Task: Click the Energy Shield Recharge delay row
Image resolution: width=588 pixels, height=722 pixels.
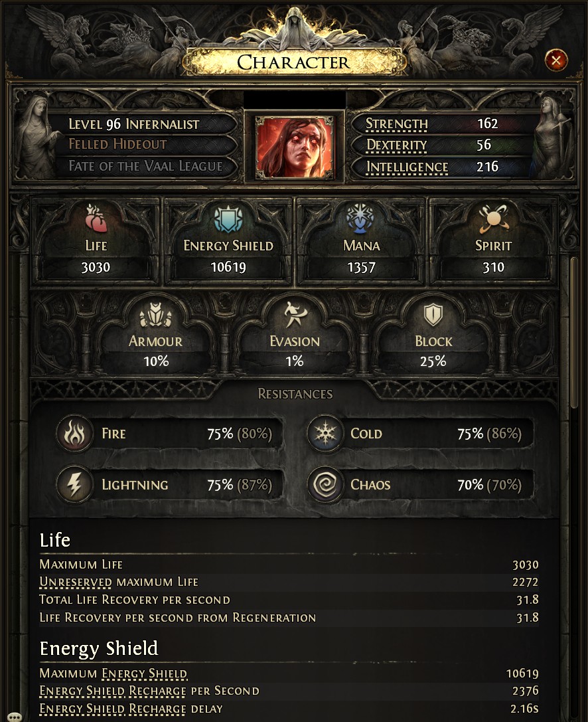Action: point(289,709)
